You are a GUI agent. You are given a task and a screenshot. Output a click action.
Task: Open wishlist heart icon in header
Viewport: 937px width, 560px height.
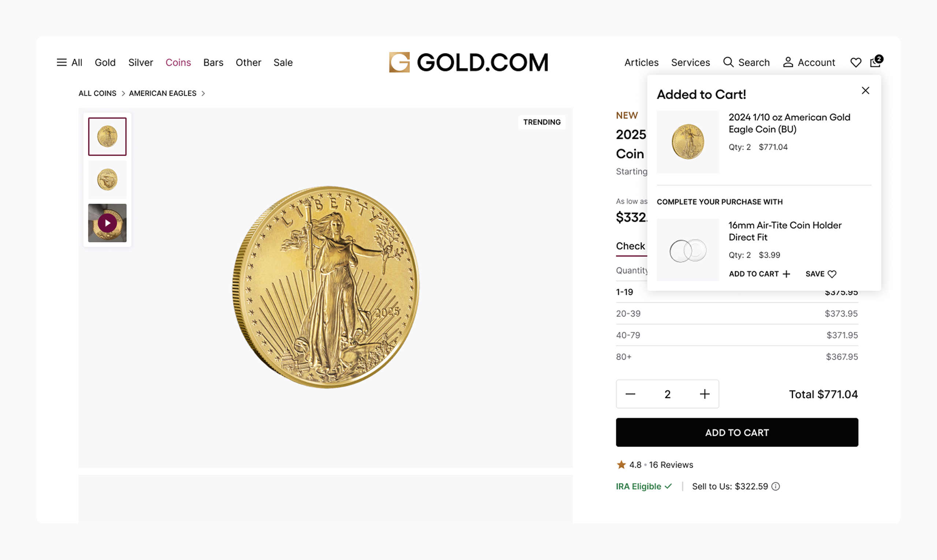pos(855,62)
